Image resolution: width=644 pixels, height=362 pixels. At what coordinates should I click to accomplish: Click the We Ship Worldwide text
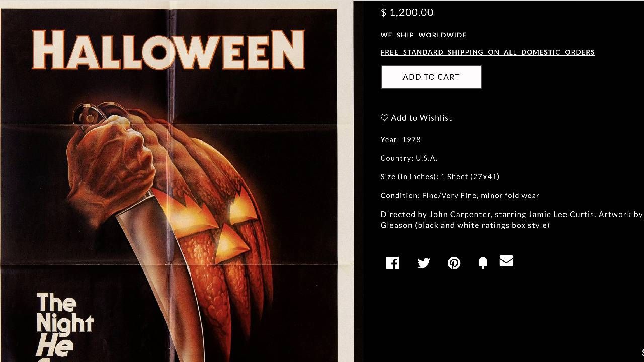pos(424,35)
